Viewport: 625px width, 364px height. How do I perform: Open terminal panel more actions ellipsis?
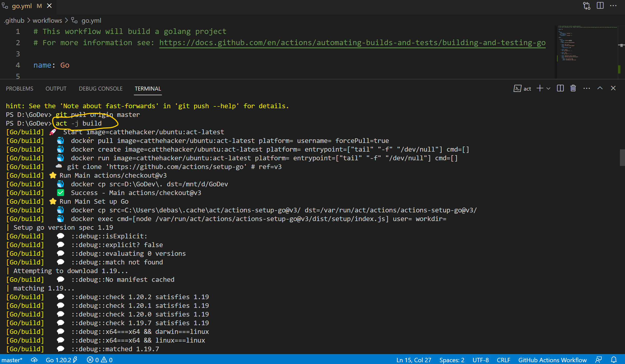click(587, 88)
